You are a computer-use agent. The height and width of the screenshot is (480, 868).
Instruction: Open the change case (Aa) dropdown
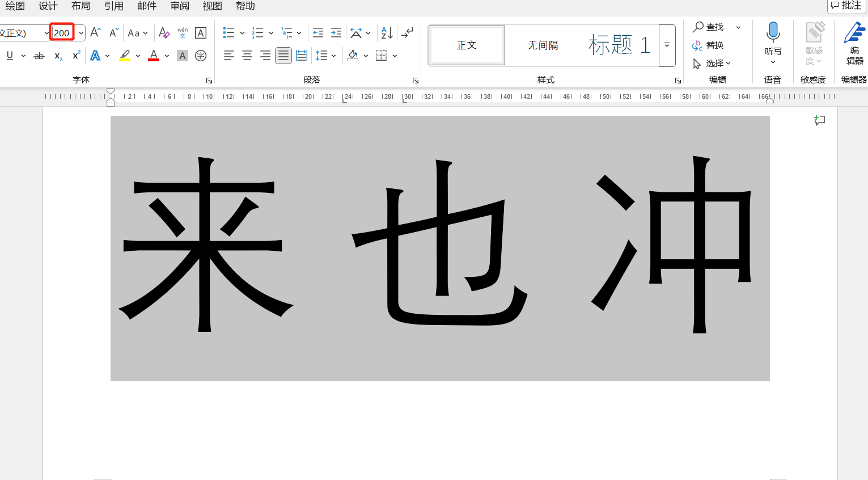coord(137,33)
